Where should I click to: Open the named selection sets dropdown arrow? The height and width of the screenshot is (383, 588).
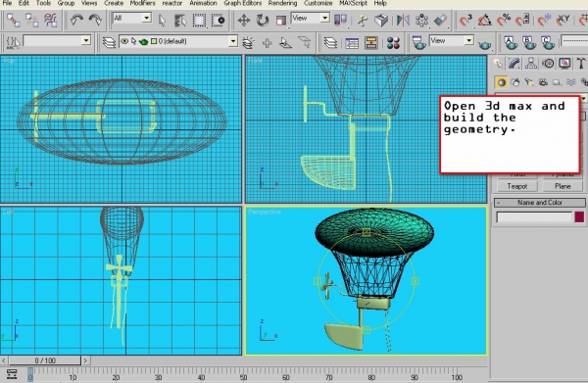coord(86,40)
